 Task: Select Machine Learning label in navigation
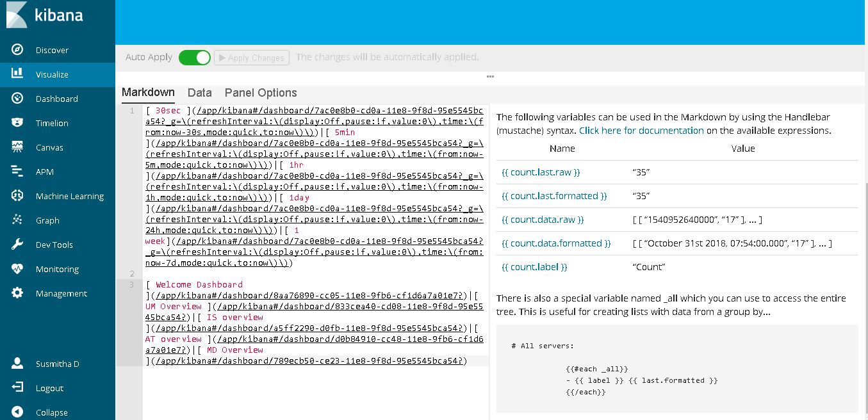[x=70, y=196]
